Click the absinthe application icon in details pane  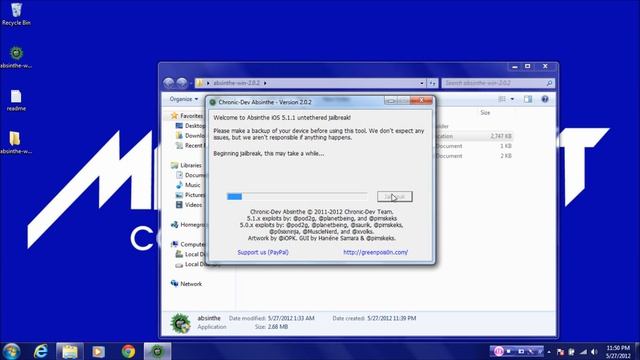click(x=180, y=323)
